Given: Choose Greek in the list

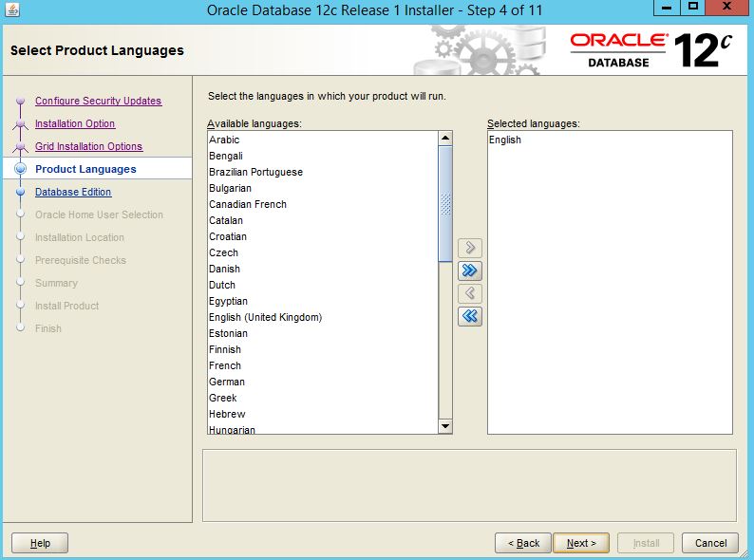Looking at the screenshot, I should [323, 398].
